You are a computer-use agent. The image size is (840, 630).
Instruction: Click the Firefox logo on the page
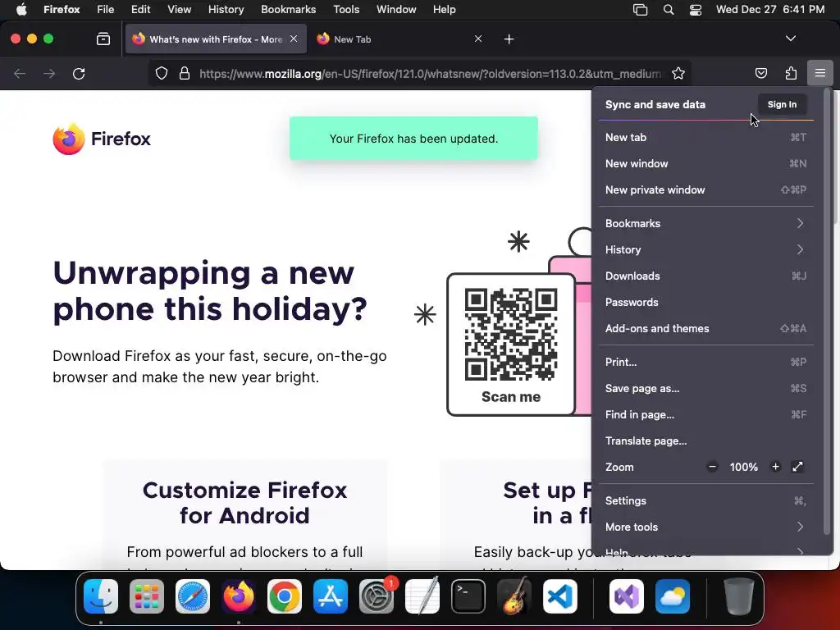[x=102, y=139]
